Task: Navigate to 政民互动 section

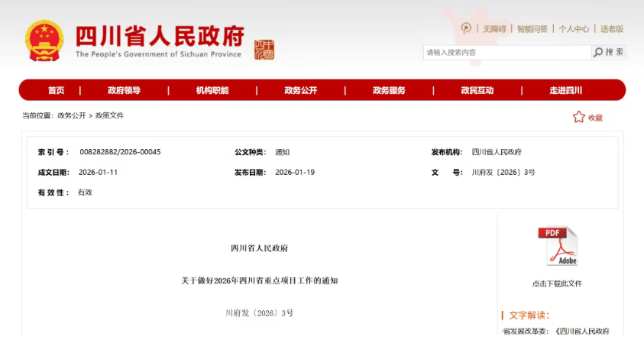Action: pyautogui.click(x=477, y=90)
